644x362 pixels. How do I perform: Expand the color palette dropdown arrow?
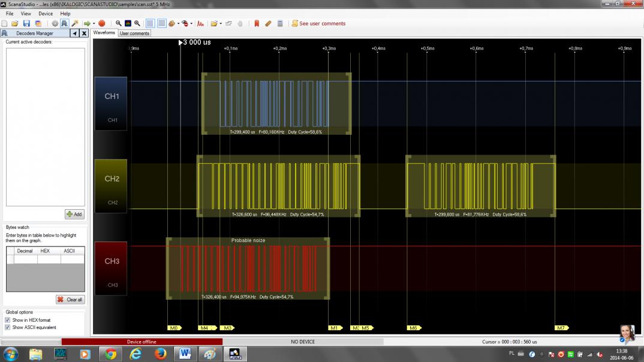(x=178, y=23)
